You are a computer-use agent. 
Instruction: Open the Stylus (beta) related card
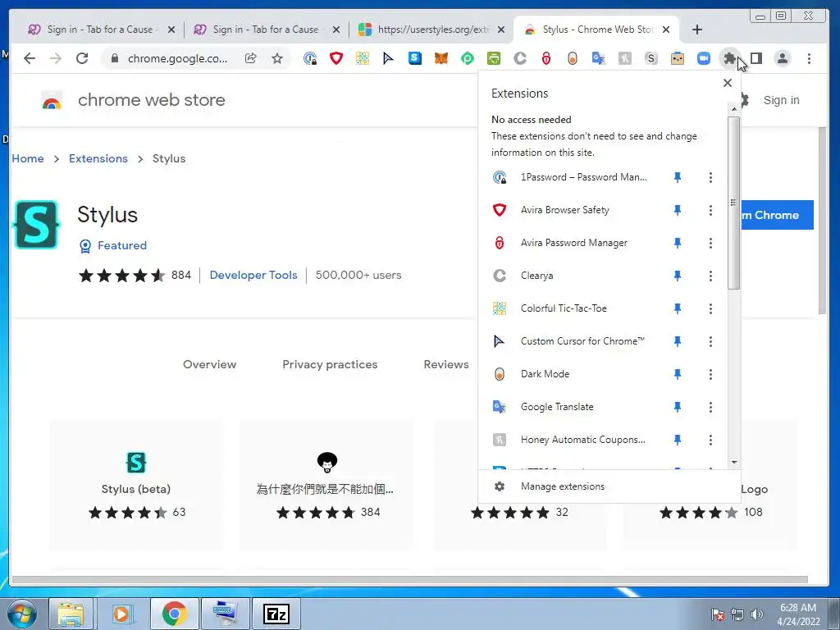click(136, 486)
